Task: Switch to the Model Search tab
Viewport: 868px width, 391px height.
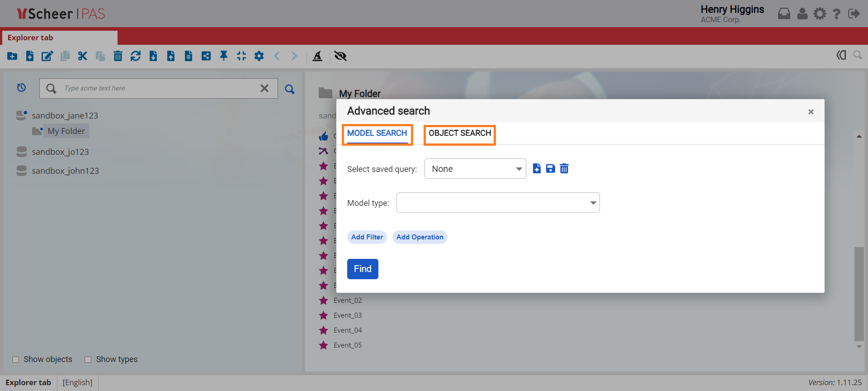Action: (377, 134)
